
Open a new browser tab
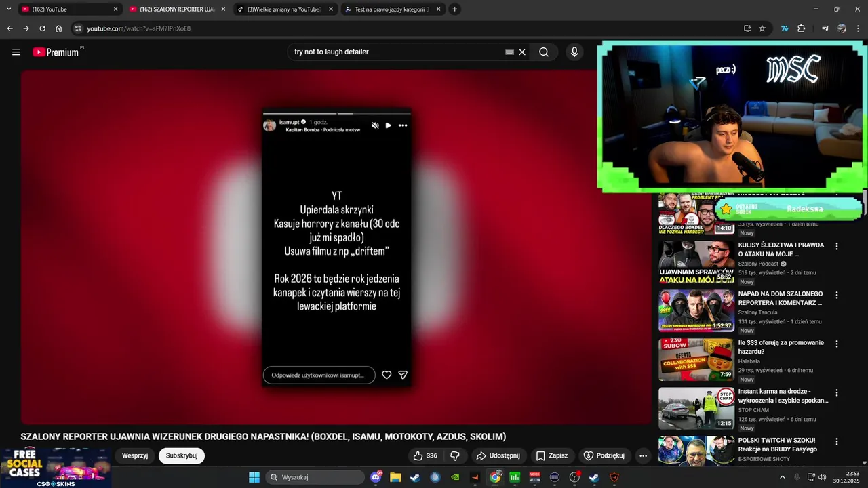[x=455, y=9]
